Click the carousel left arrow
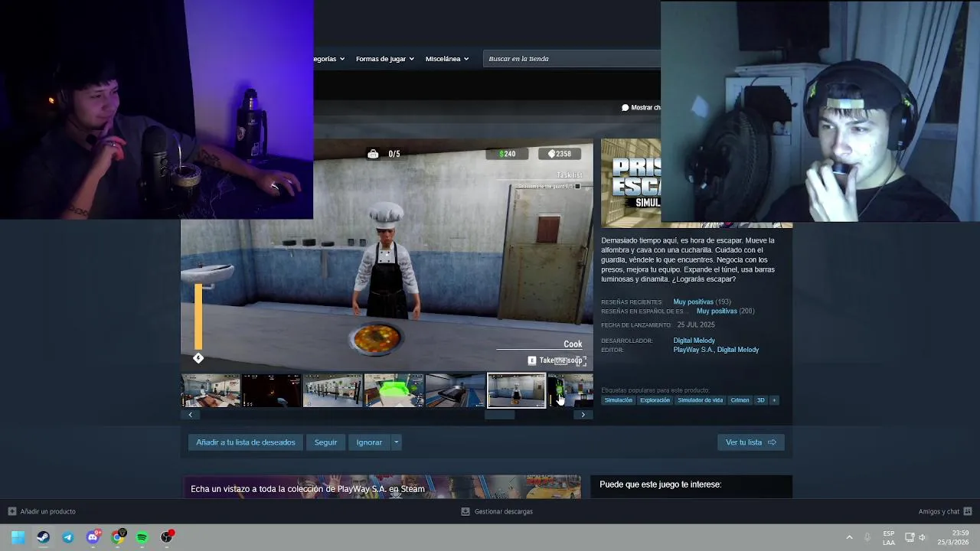The image size is (980, 551). click(190, 415)
